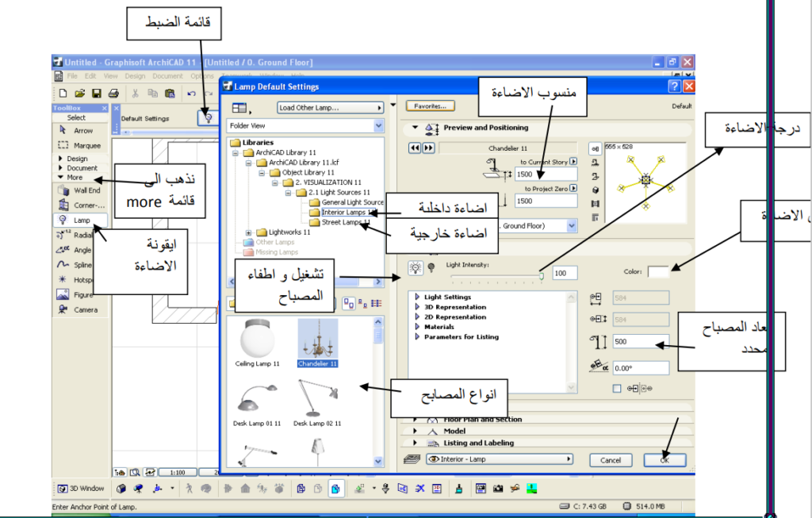This screenshot has height=518, width=812.
Task: Select the Camera tool
Action: pyautogui.click(x=77, y=309)
